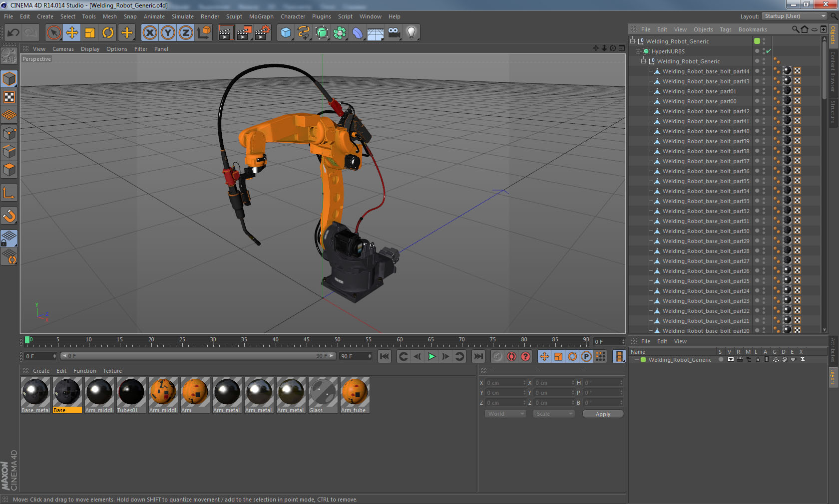Go to start of animation

384,356
